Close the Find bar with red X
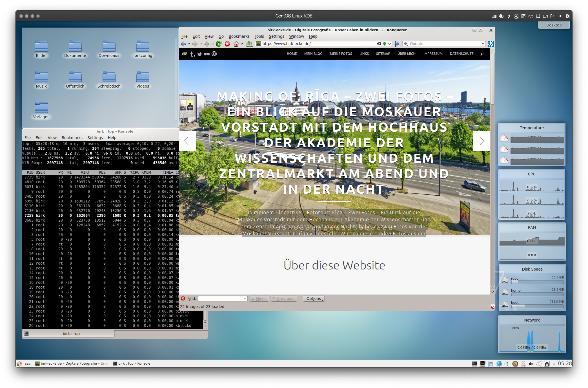Screen dimensions: 588x388 [183, 298]
